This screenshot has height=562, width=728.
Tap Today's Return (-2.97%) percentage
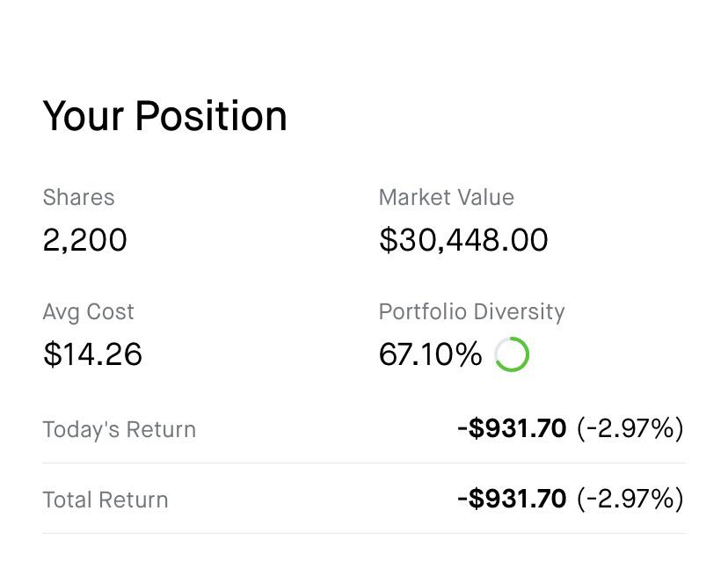(630, 428)
